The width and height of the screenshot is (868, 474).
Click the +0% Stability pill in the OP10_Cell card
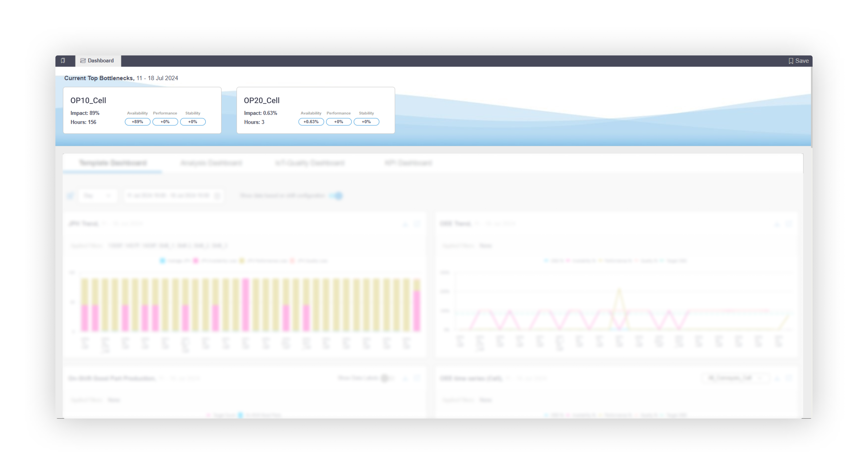point(193,122)
